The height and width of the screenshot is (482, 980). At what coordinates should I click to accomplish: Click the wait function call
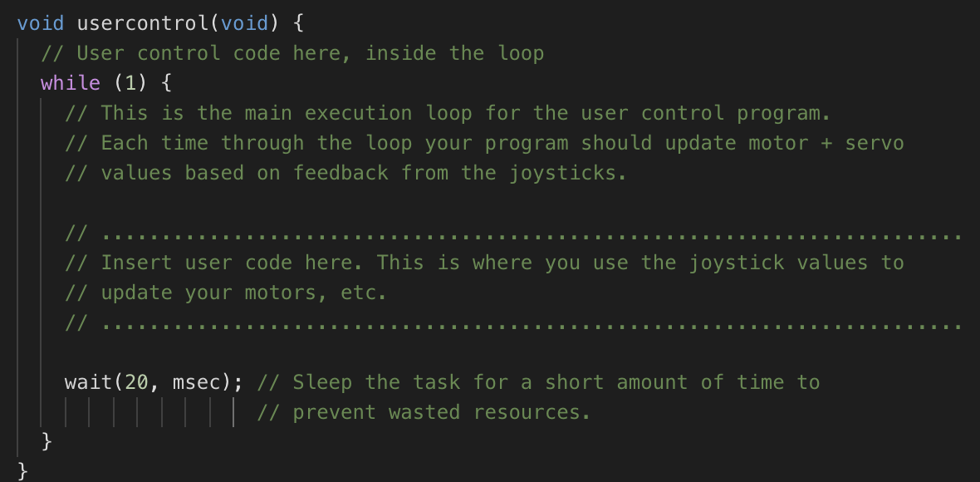point(88,382)
